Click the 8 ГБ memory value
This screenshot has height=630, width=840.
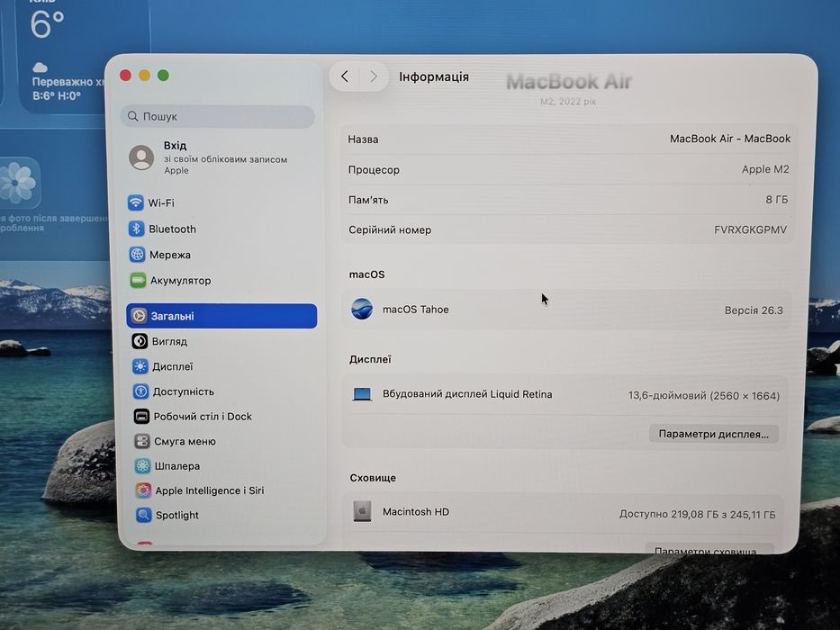777,199
